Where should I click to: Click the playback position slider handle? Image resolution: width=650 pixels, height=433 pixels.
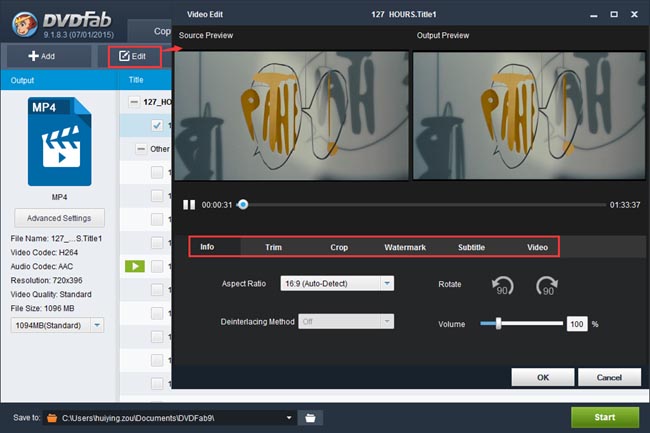point(243,204)
